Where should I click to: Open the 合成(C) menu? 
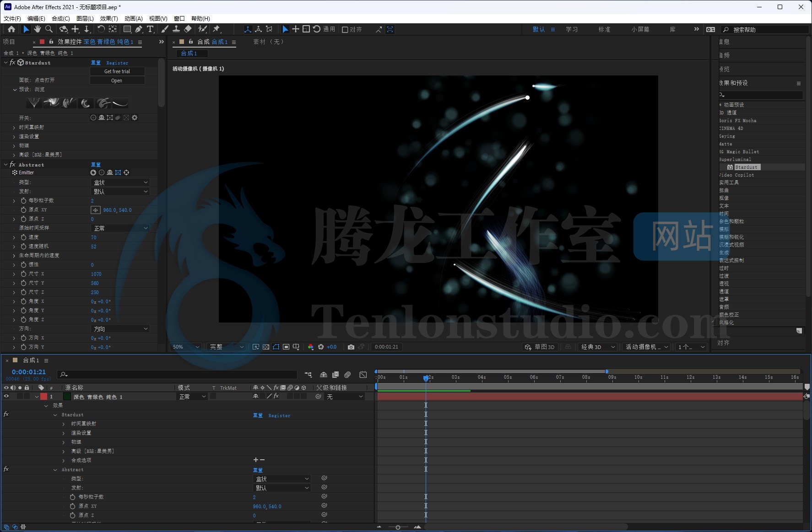click(x=61, y=18)
